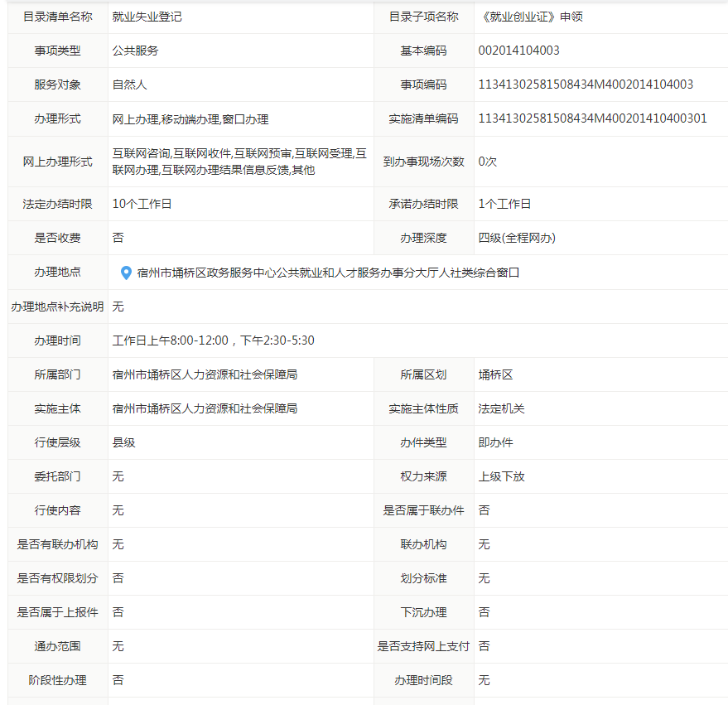The height and width of the screenshot is (705, 728).
Task: Click the 网上办理,移动端办理,窗口办理 text
Action: (190, 119)
